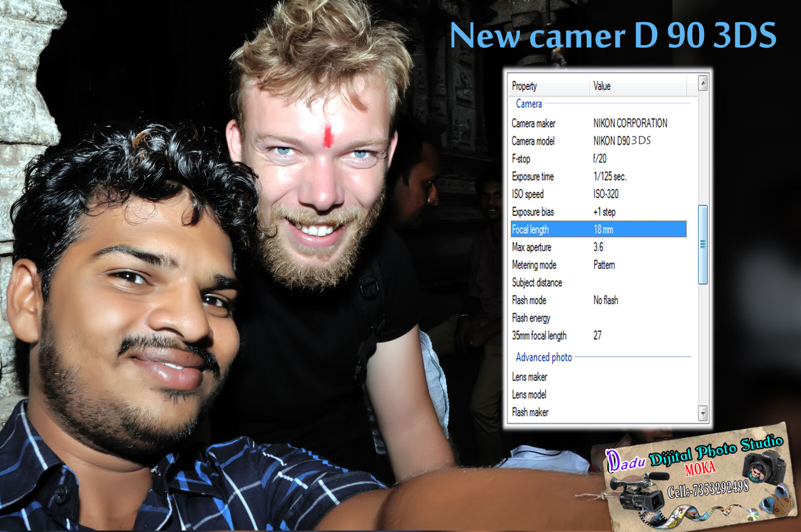801x532 pixels.
Task: Click the 18 mm focal length value
Action: coord(603,229)
